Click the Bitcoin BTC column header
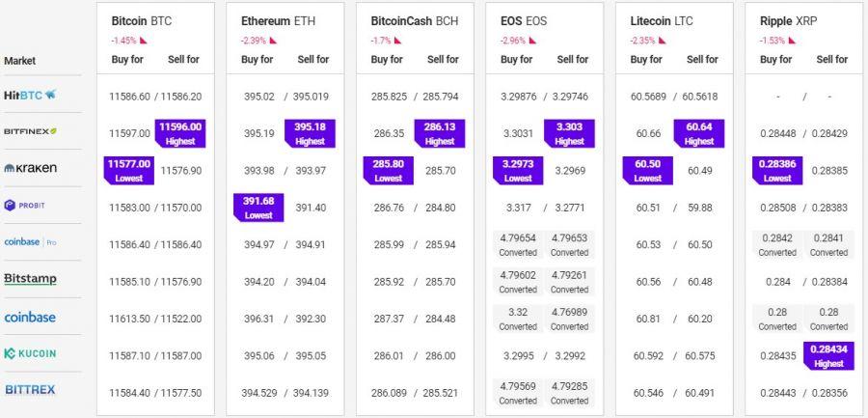Screen dimensions: 868x418 coord(142,21)
